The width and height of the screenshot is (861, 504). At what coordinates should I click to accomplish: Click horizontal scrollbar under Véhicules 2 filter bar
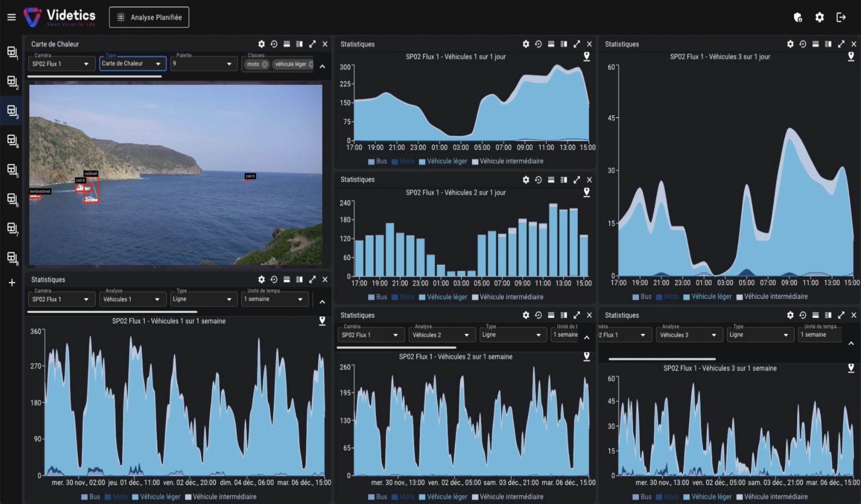396,348
